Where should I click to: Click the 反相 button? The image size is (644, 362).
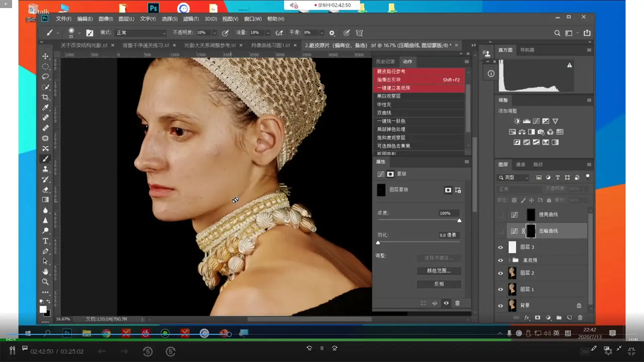[x=439, y=284]
